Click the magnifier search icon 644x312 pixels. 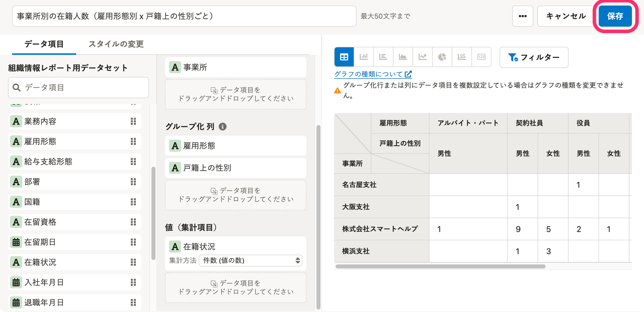point(17,88)
